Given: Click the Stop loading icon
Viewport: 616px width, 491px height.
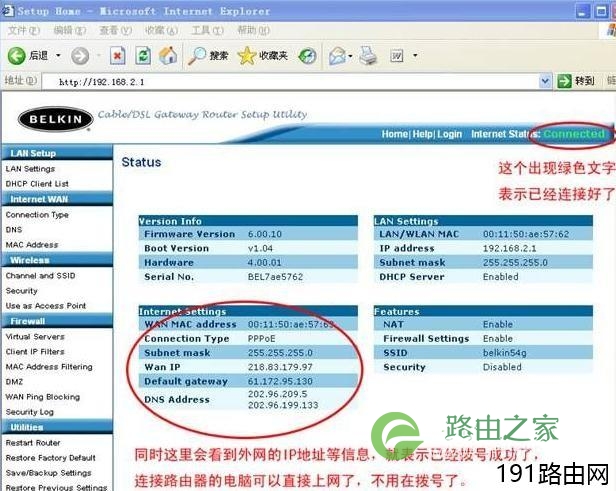Looking at the screenshot, I should click(x=117, y=56).
